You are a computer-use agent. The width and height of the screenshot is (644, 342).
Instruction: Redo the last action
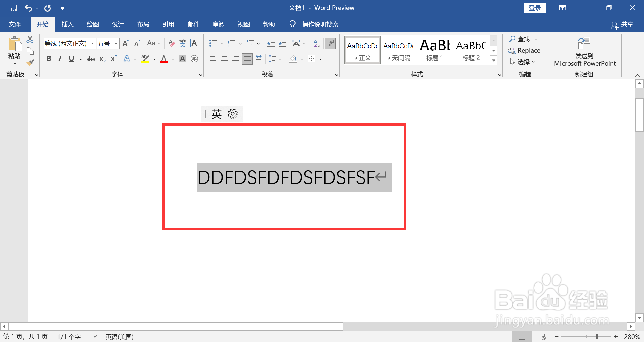coord(48,8)
